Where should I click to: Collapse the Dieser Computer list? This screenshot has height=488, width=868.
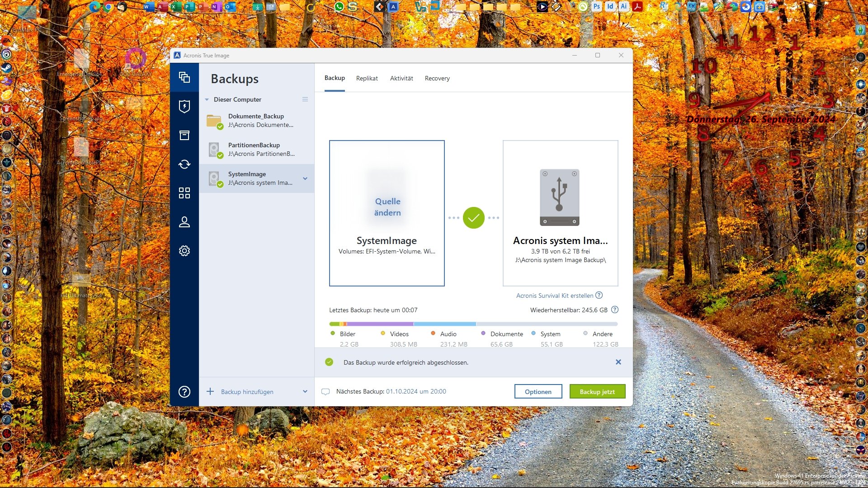tap(207, 99)
